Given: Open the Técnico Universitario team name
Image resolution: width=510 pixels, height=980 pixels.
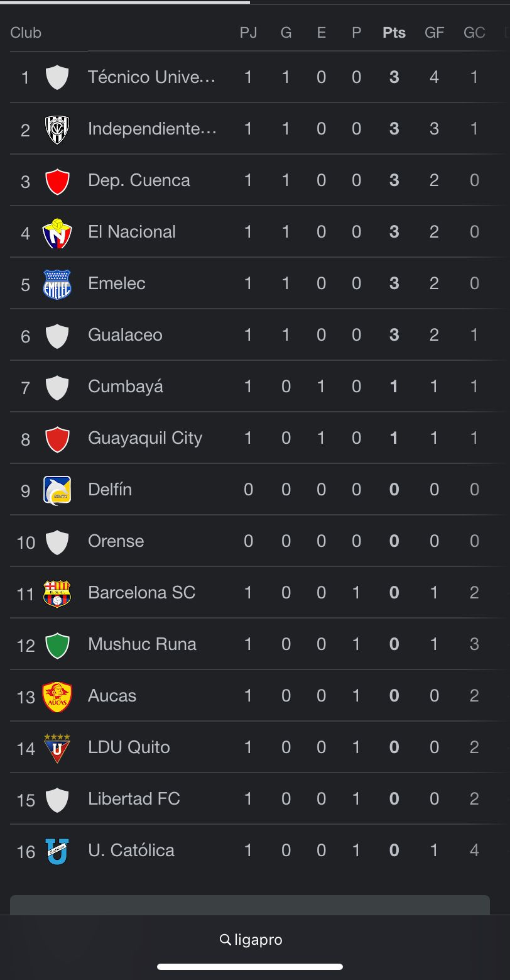Looking at the screenshot, I should 152,77.
